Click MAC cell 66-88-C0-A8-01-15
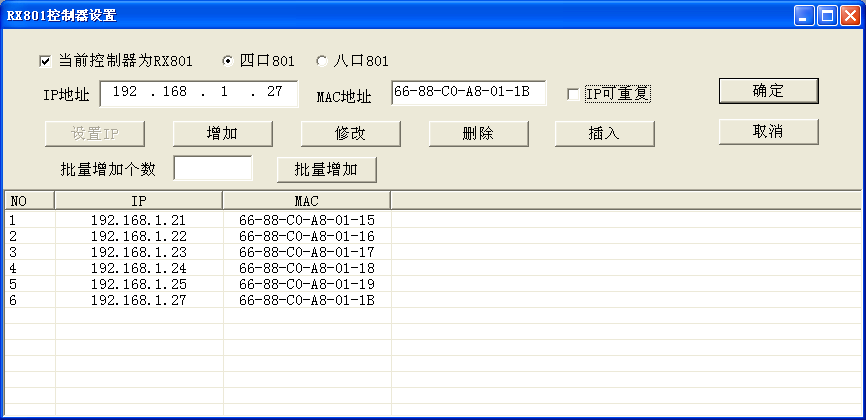The width and height of the screenshot is (866, 420). (307, 220)
